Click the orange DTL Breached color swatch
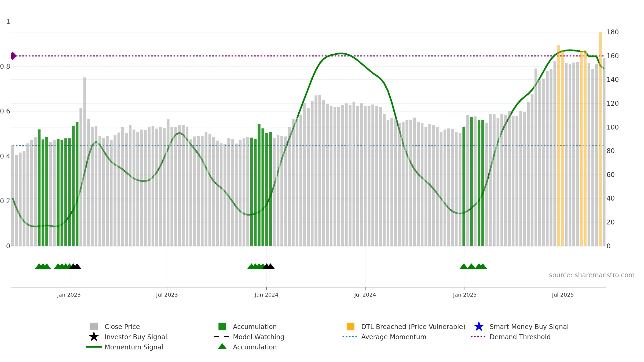 (x=350, y=327)
